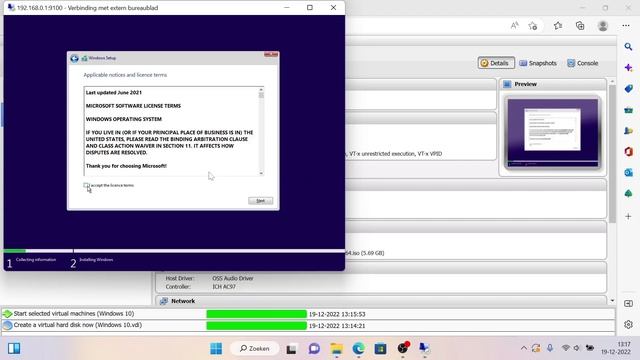640x360 pixels.
Task: Click timestamp 19-12-2022 13:14:21
Action: coord(337,326)
